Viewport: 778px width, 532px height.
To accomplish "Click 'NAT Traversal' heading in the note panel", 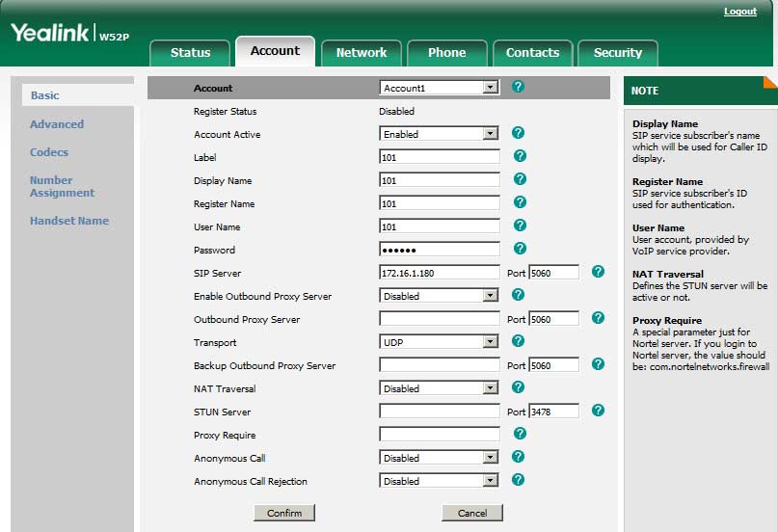I will [x=668, y=274].
